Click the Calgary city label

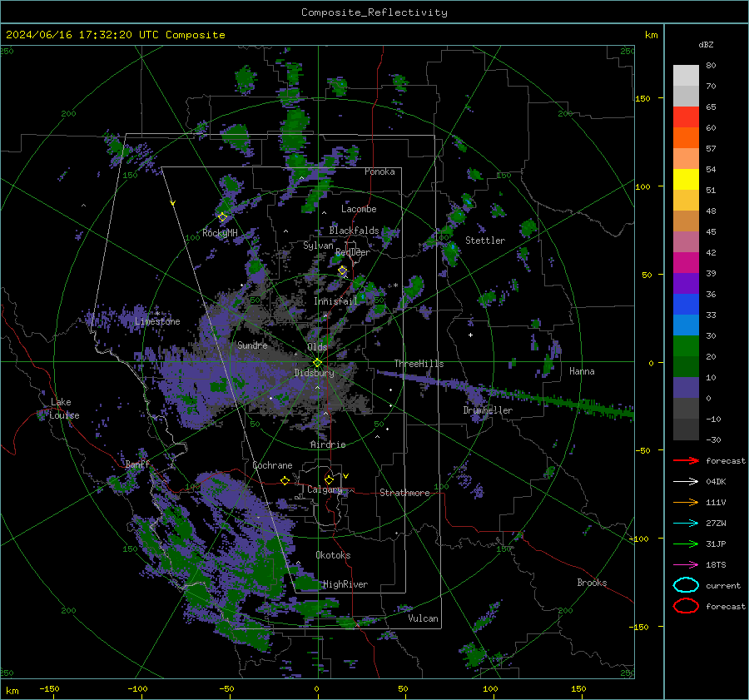point(325,489)
